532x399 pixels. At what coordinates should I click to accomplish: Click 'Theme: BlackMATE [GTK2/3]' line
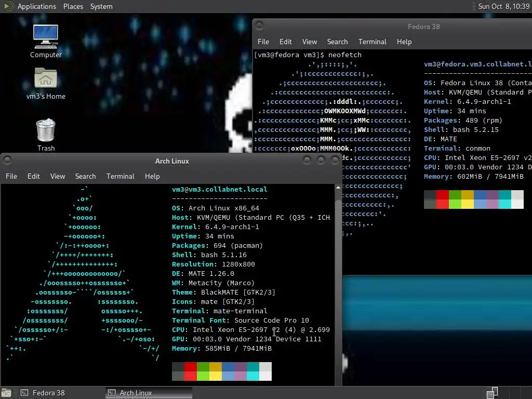click(223, 292)
